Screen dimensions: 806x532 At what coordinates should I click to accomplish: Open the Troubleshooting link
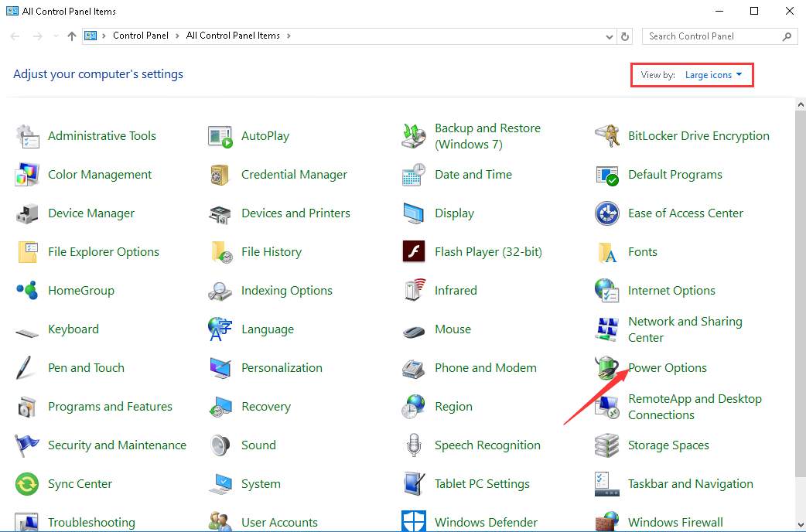(x=91, y=522)
